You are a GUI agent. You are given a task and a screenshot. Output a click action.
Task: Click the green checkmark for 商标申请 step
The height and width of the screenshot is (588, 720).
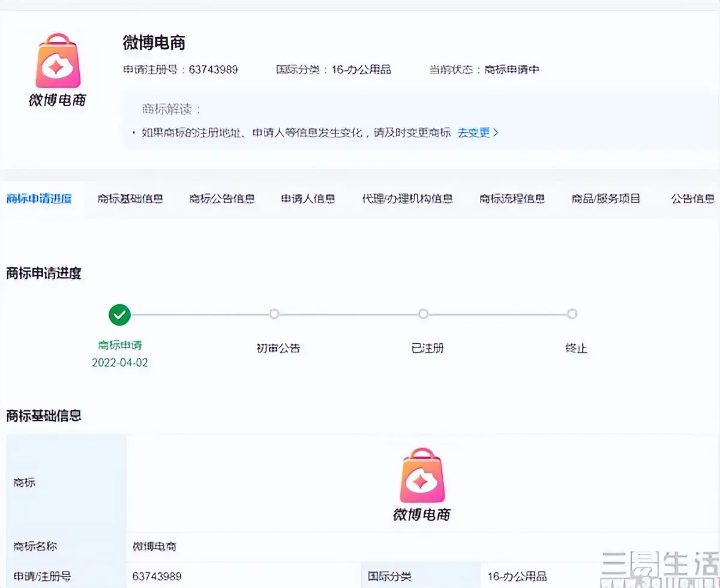pos(119,314)
